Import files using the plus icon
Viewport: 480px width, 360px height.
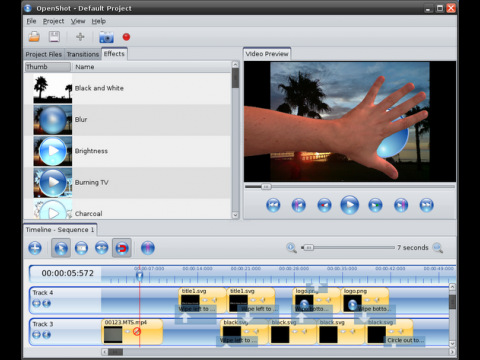pos(80,37)
